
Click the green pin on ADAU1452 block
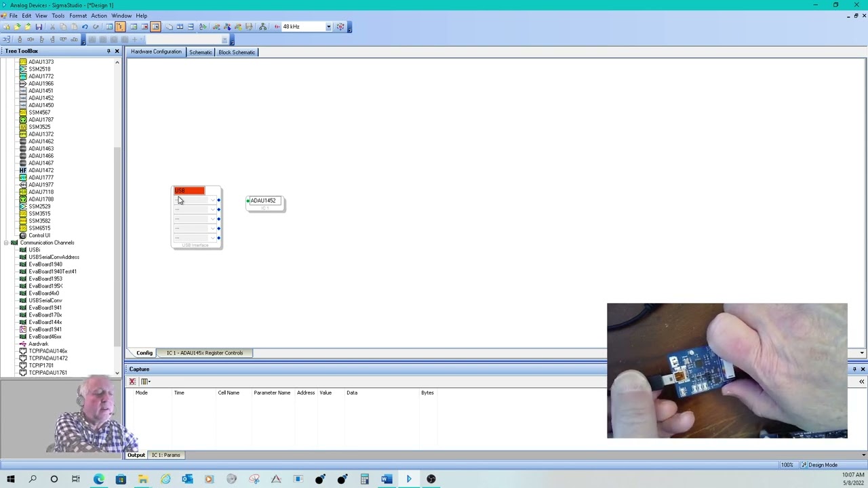coord(248,201)
